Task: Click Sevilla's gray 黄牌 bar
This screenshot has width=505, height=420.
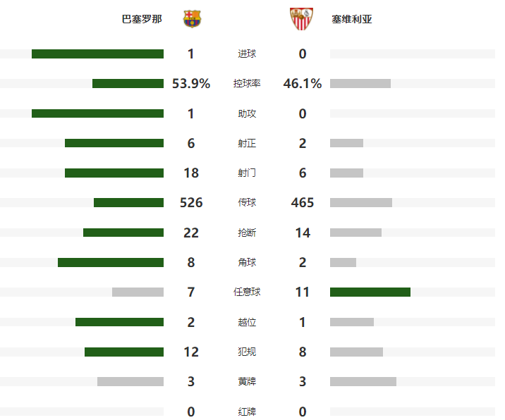Action: 363,381
